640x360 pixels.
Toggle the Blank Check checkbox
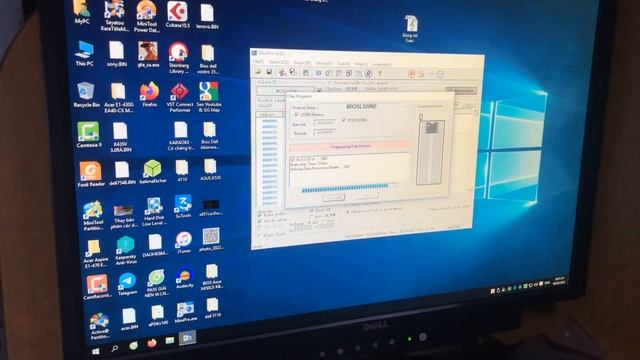pos(260,235)
